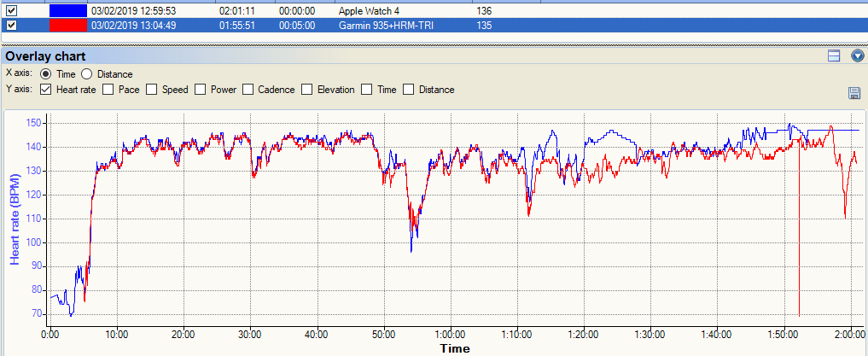868x356 pixels.
Task: Uncheck the Apple Watch 4 row checkbox
Action: pos(10,10)
